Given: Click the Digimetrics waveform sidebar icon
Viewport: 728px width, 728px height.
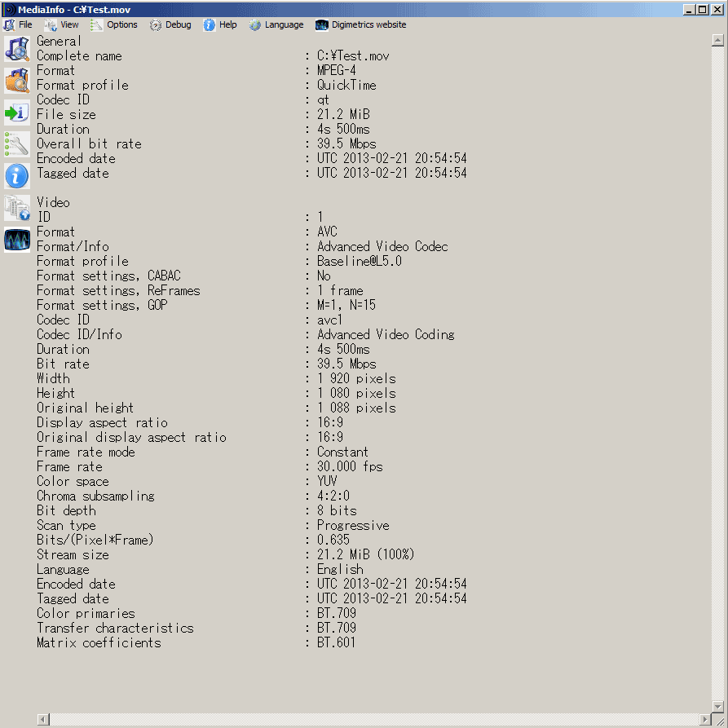Looking at the screenshot, I should (x=16, y=240).
